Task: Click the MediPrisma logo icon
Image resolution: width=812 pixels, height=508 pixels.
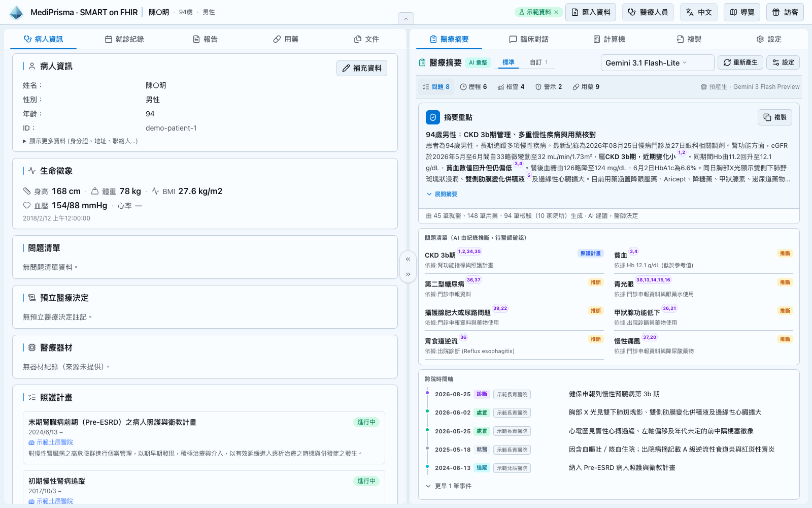Action: 16,12
